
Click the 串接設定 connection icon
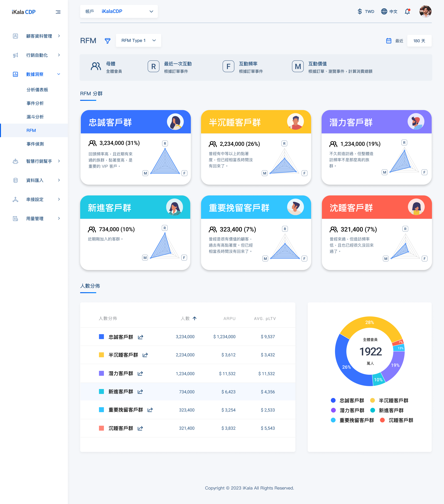tap(15, 199)
